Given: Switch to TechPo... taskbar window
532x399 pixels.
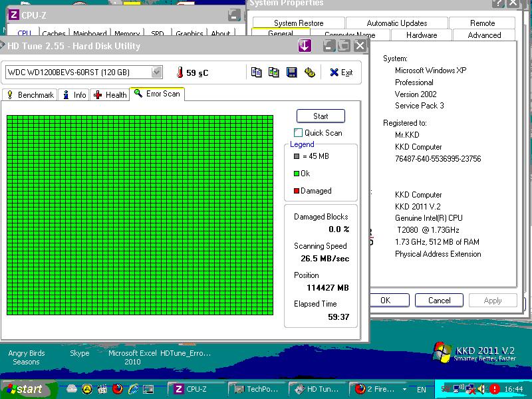Looking at the screenshot, I should pos(257,389).
